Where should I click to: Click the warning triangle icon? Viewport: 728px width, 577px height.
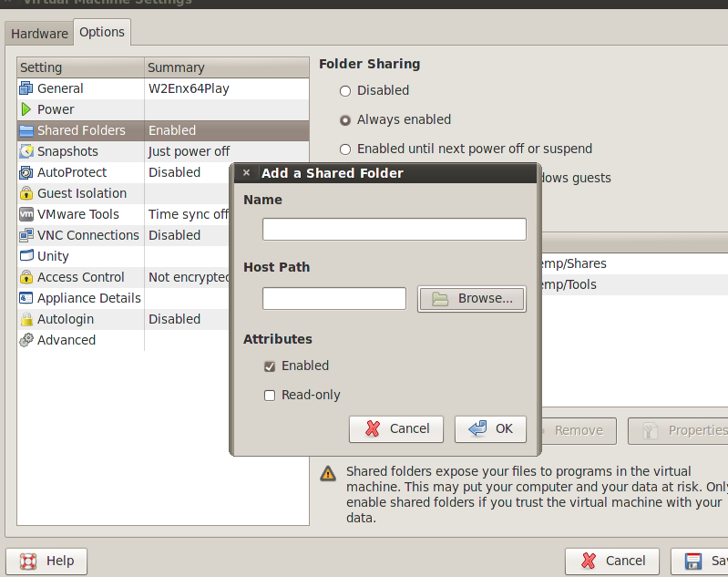[x=328, y=473]
